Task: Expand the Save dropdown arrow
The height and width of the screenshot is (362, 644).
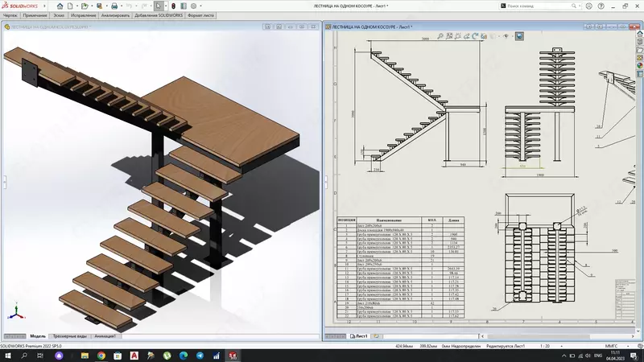Action: point(107,5)
